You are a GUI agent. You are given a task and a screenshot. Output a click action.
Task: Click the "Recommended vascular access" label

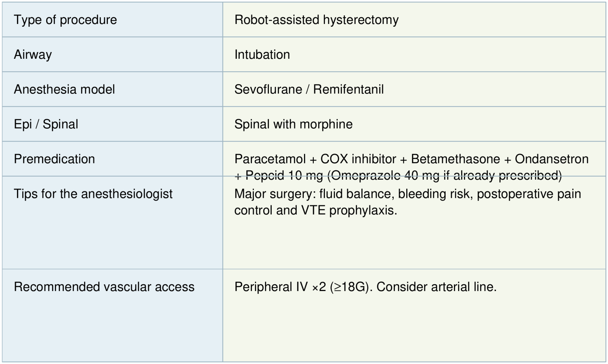[104, 287]
